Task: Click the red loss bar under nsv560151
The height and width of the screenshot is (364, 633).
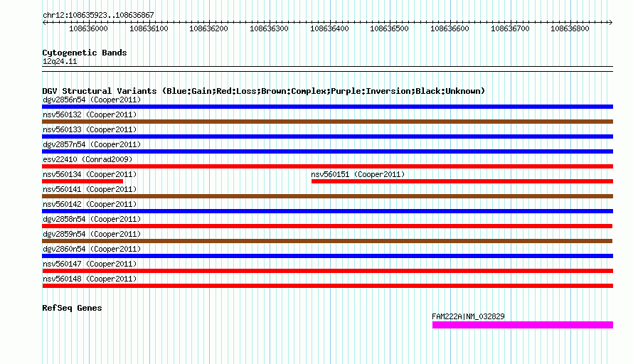Action: coord(462,181)
